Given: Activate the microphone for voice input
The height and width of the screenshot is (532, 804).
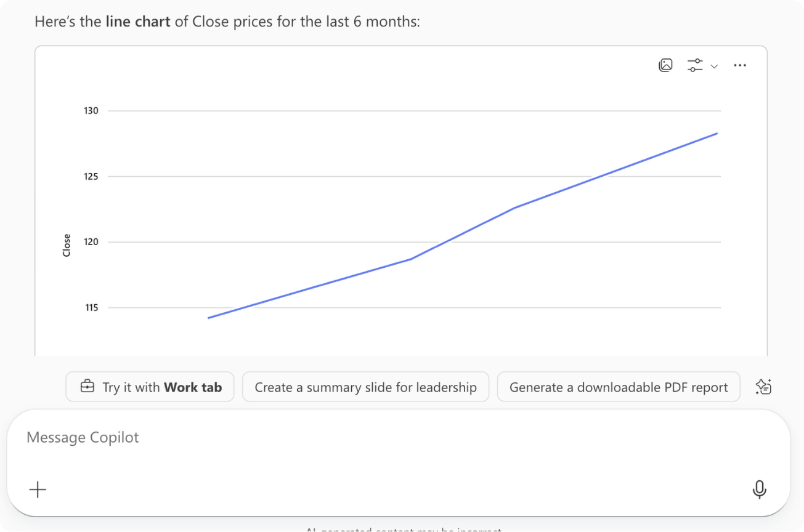Looking at the screenshot, I should tap(759, 490).
